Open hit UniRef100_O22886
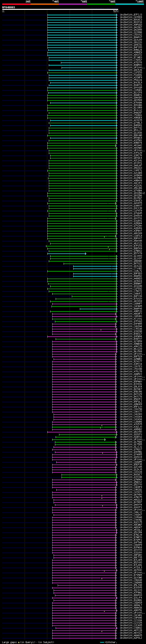This screenshot has height=644, width=146. click(x=131, y=32)
